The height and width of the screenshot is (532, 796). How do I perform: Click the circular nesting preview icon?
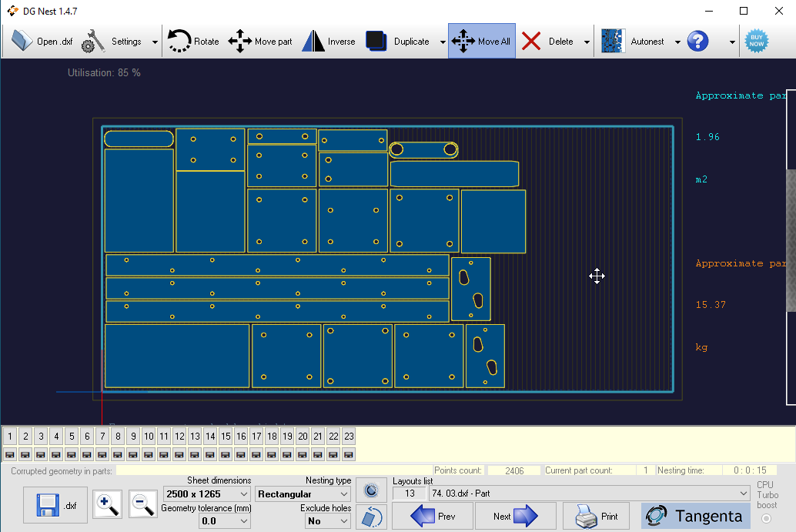pos(372,490)
